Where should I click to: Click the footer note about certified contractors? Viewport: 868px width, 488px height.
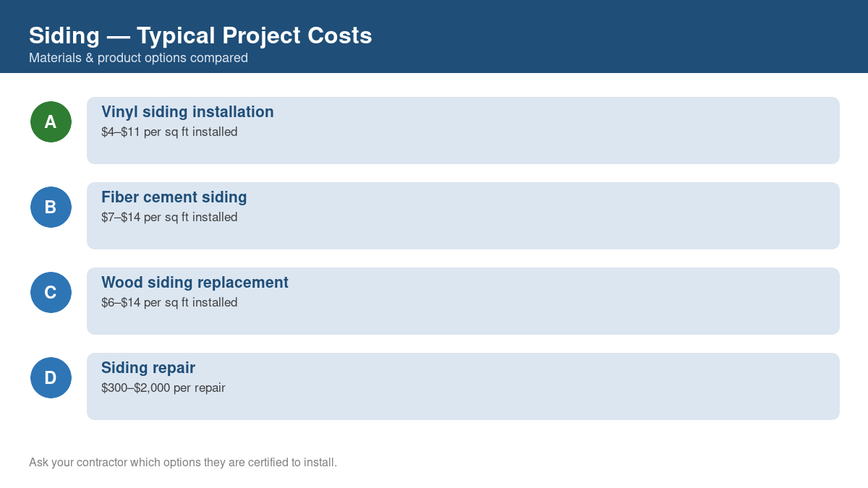pos(183,462)
